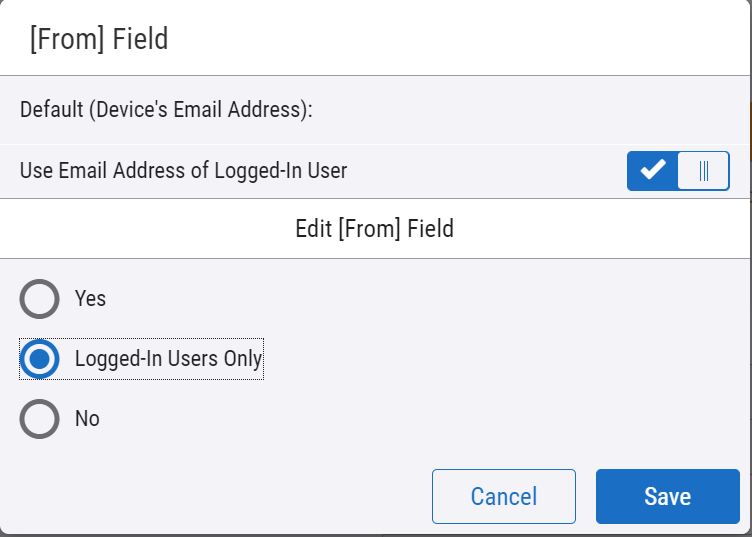Viewport: 752px width, 537px height.
Task: Click the blue dot inside the selected radio
Action: (40, 359)
